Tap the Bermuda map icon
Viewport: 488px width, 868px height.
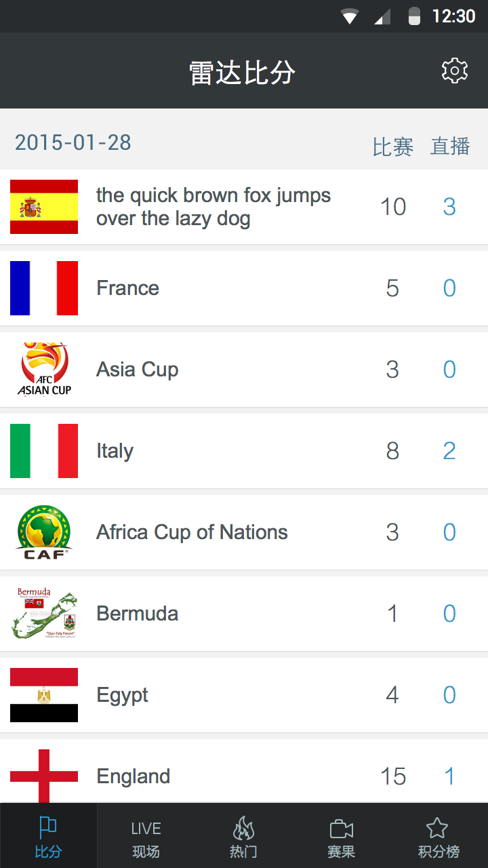point(44,614)
